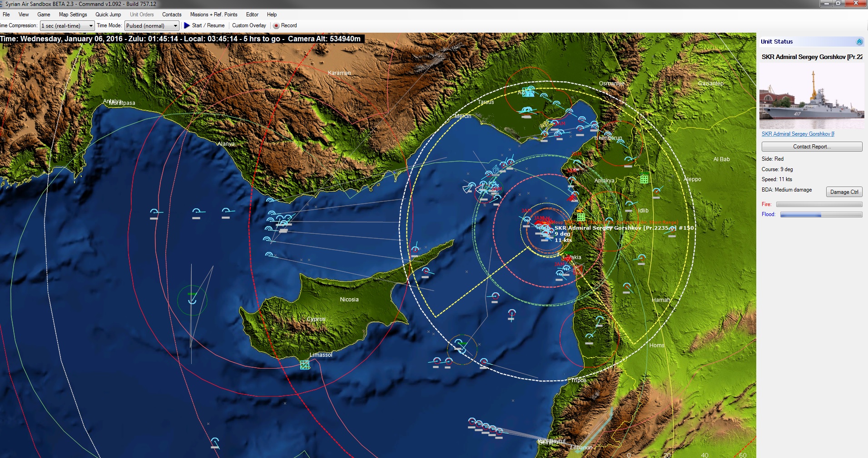Screen dimensions: 868x458
Task: Open the Time Compression dropdown
Action: click(67, 26)
